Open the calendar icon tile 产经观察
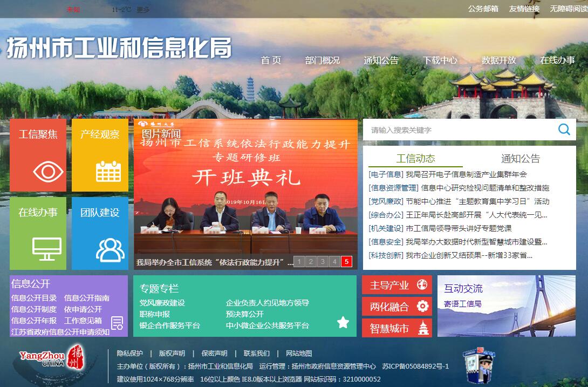This screenshot has width=588, height=387. click(x=108, y=172)
